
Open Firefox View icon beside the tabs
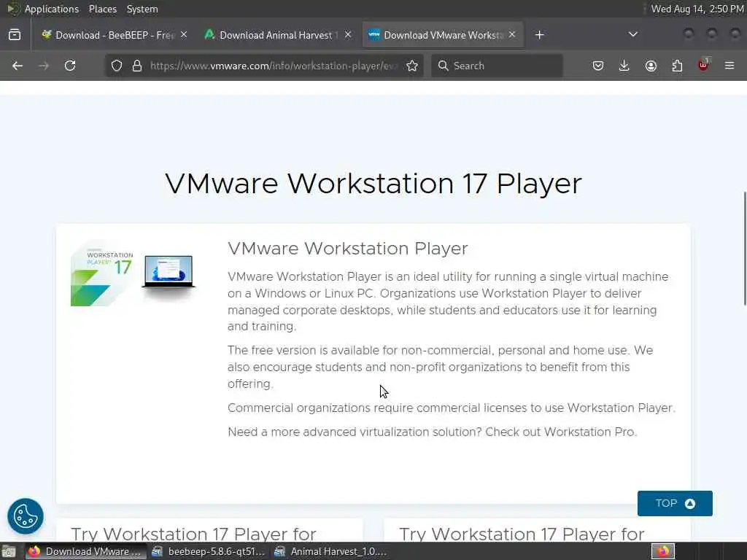click(15, 35)
